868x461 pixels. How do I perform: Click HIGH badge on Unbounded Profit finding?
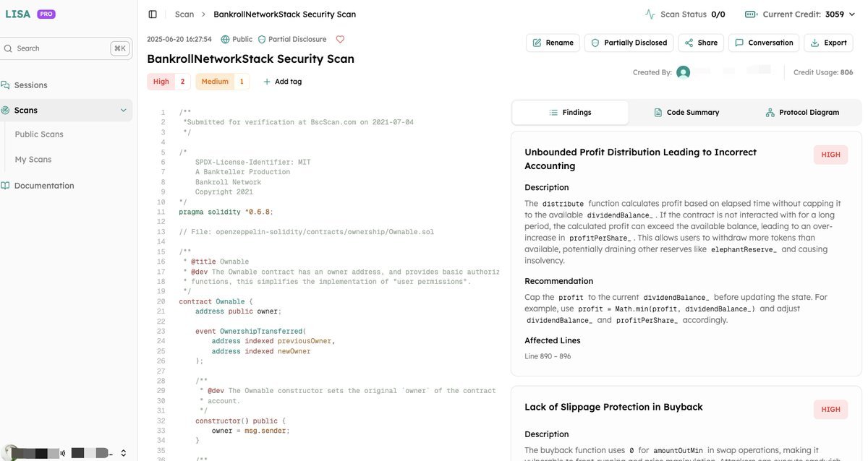click(x=830, y=155)
